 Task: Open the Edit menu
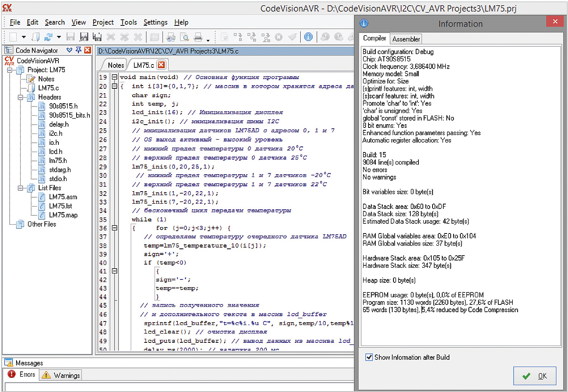click(x=33, y=22)
